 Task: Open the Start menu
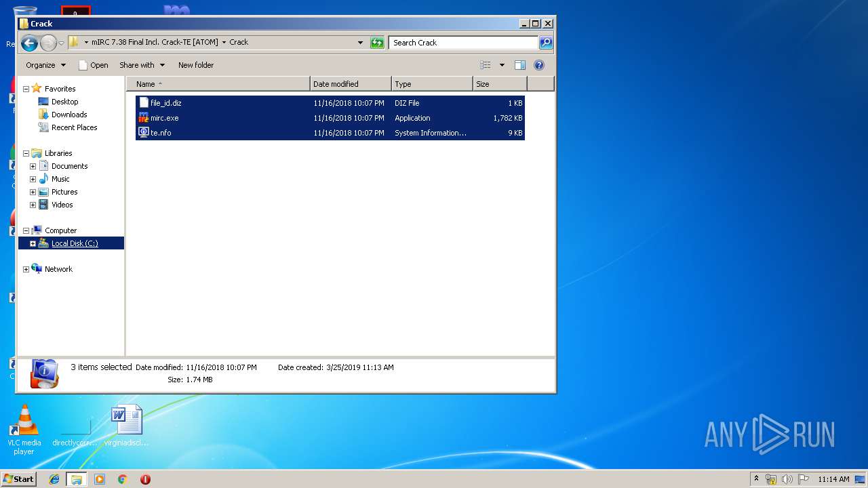pos(19,479)
